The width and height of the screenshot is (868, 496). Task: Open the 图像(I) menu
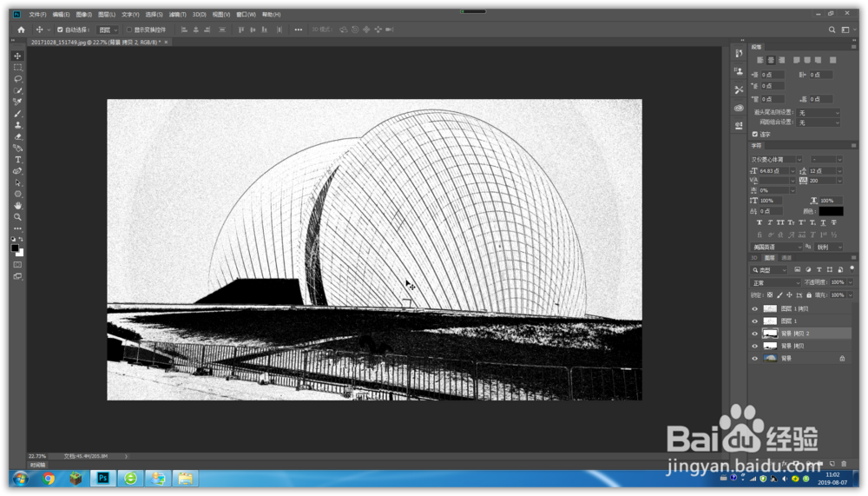(x=83, y=15)
